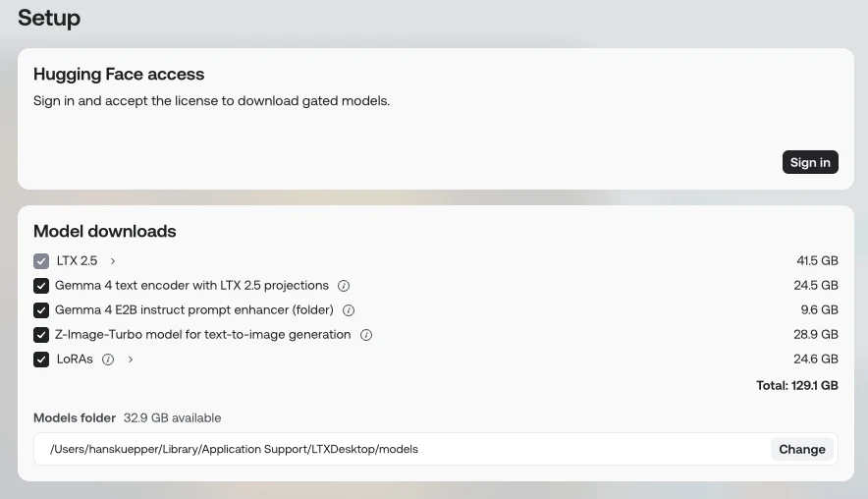Viewport: 868px width, 499px height.
Task: Click the Total 129.1 GB summary
Action: coord(797,385)
